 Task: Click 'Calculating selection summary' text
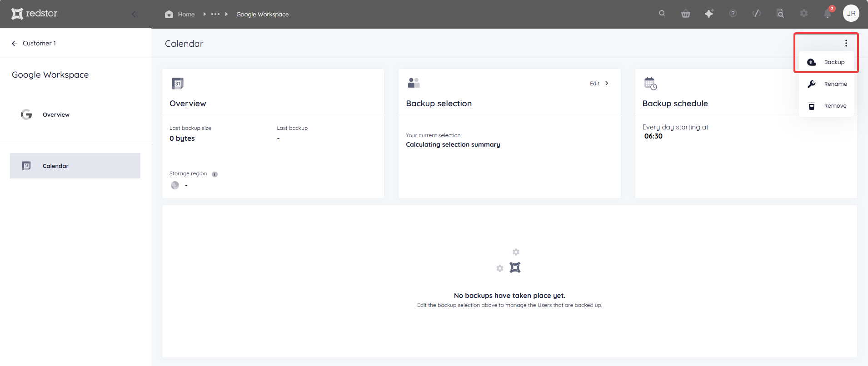point(453,144)
